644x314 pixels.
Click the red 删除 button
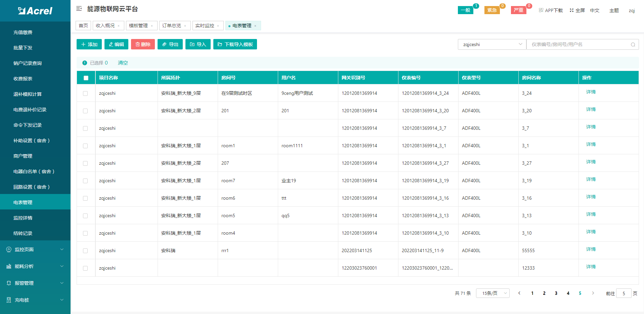(x=143, y=44)
